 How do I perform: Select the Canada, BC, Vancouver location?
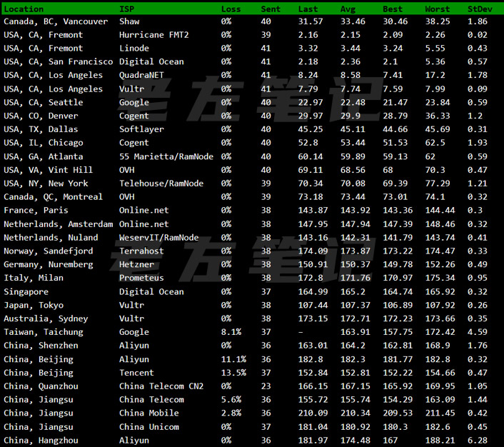click(56, 21)
